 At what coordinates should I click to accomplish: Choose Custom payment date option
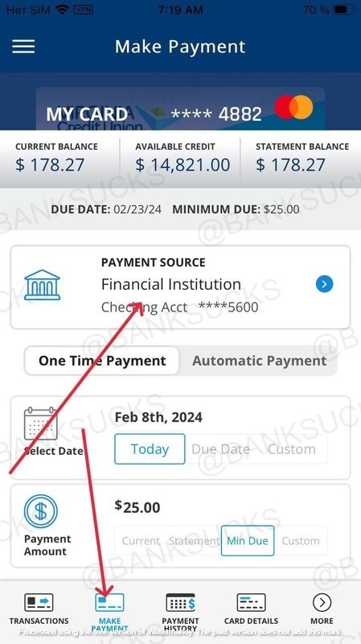292,449
